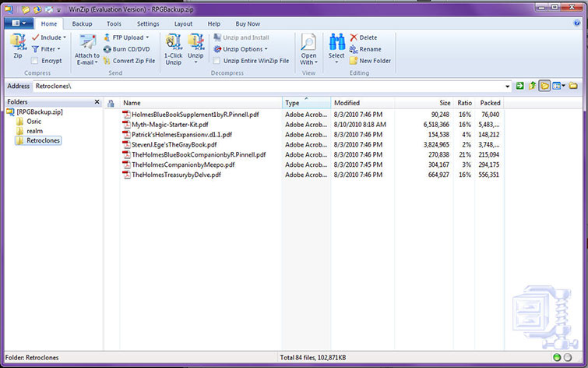Open the Filter option
Viewport: 588px width, 368px height.
[46, 49]
